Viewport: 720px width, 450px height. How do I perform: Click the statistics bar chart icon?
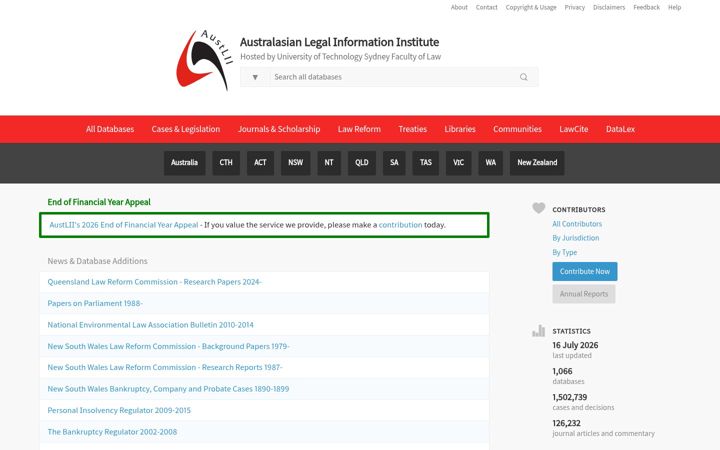[x=539, y=331]
